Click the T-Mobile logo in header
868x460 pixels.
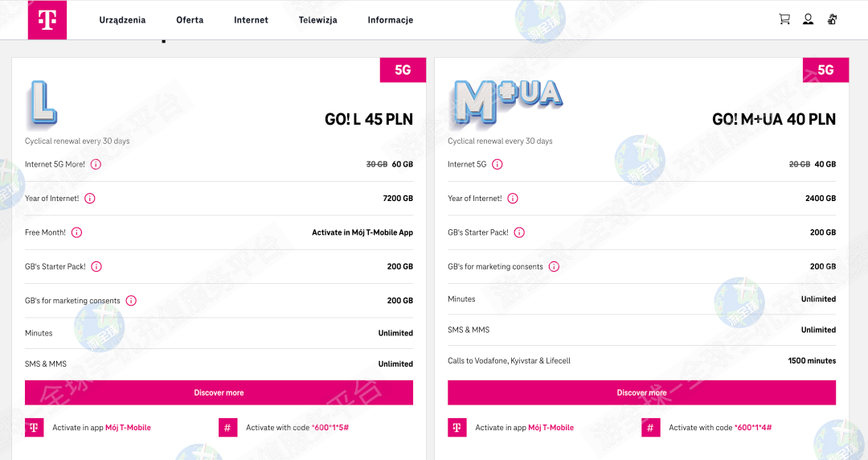47,20
